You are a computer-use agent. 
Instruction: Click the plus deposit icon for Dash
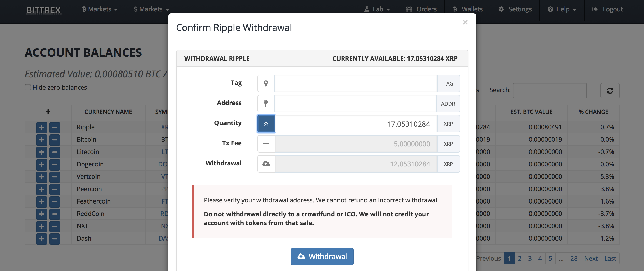tap(42, 239)
